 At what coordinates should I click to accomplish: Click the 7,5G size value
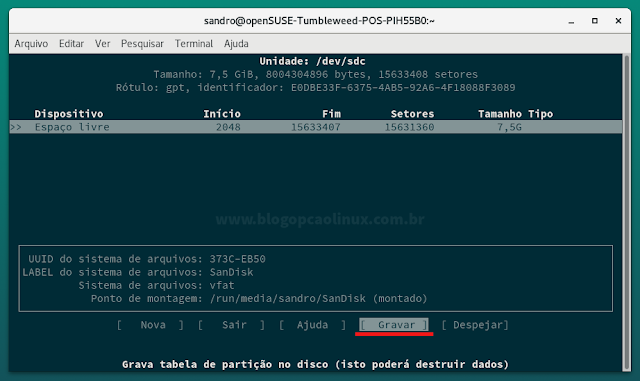(509, 127)
